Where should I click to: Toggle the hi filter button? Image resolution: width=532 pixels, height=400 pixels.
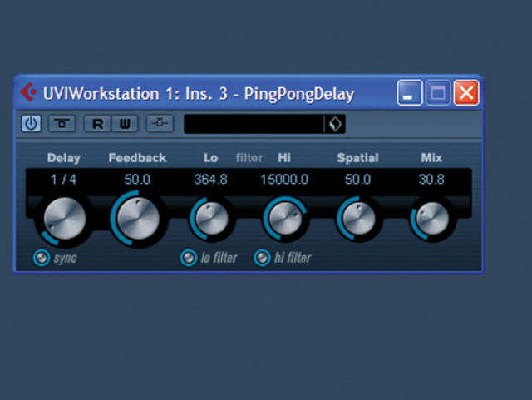(x=262, y=258)
